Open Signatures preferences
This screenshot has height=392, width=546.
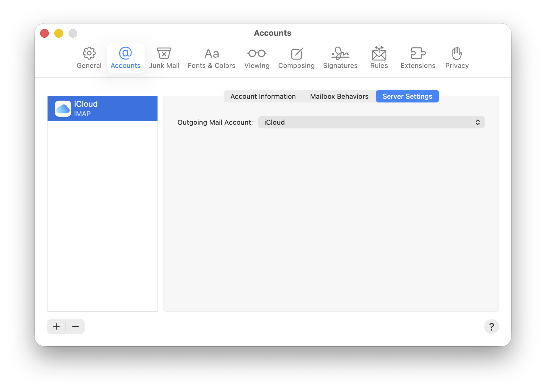(x=340, y=54)
